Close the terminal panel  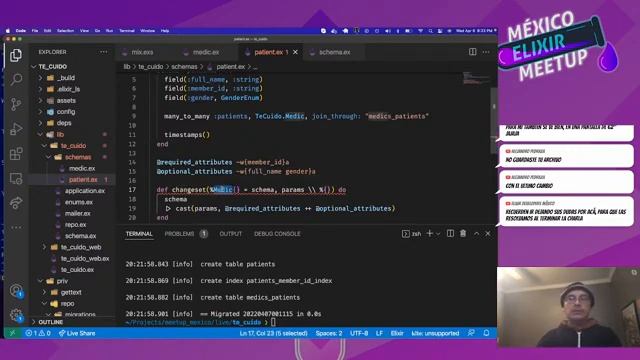[x=488, y=233]
